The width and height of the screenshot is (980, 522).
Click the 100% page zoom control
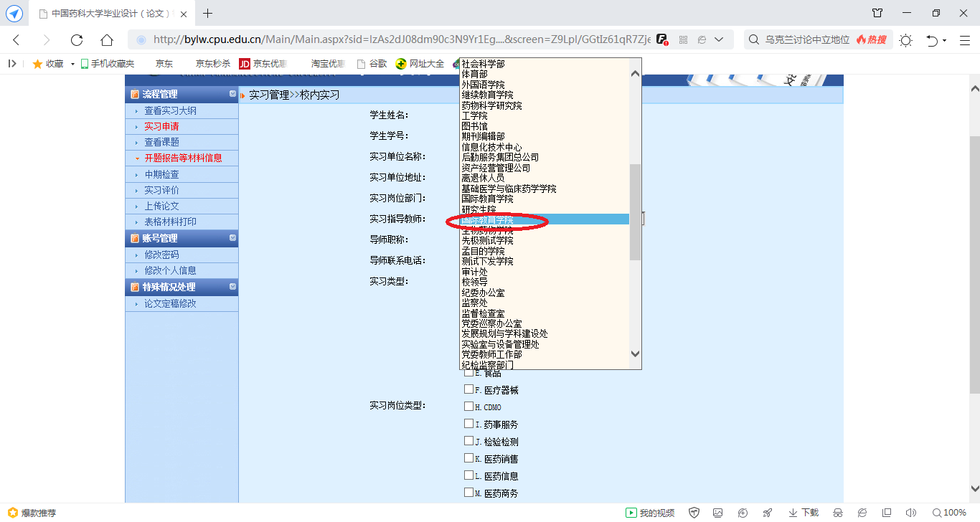point(948,513)
